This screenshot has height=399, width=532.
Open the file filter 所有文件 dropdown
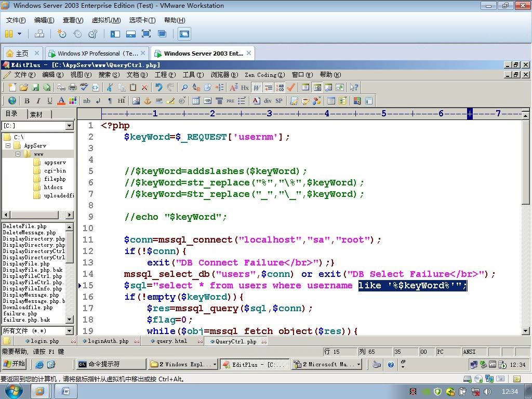click(70, 331)
